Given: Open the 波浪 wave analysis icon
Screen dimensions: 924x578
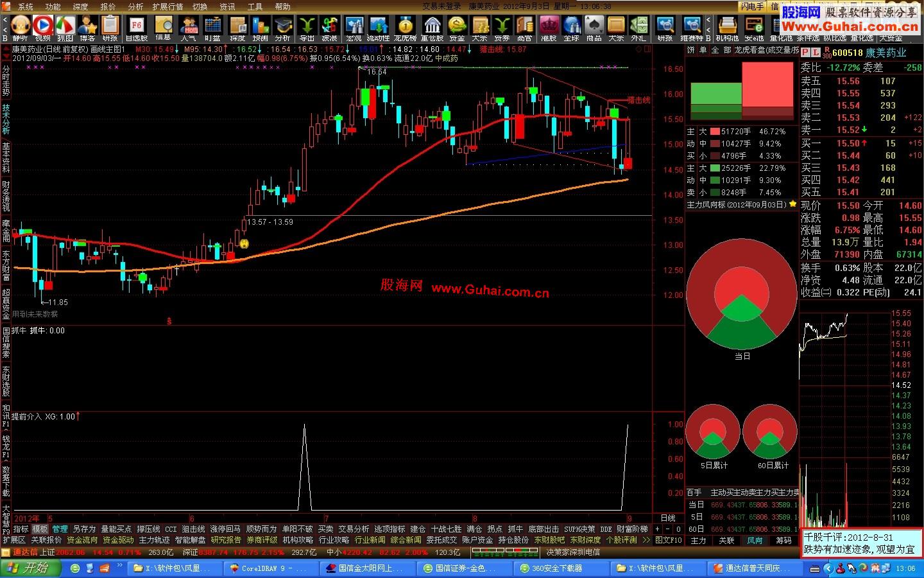Looking at the screenshot, I should point(330,28).
